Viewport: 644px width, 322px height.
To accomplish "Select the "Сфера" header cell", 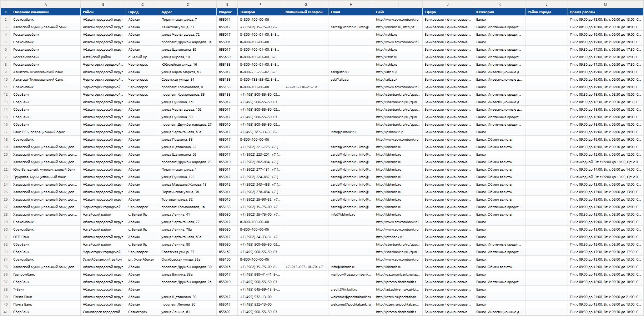I will pyautogui.click(x=448, y=12).
